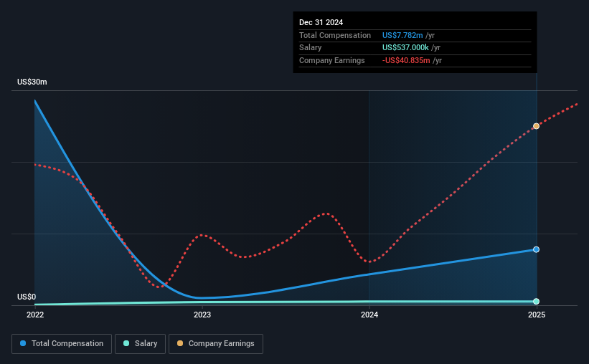Click the -US$40.835m company earnings value
The width and height of the screenshot is (589, 364).
pos(406,60)
